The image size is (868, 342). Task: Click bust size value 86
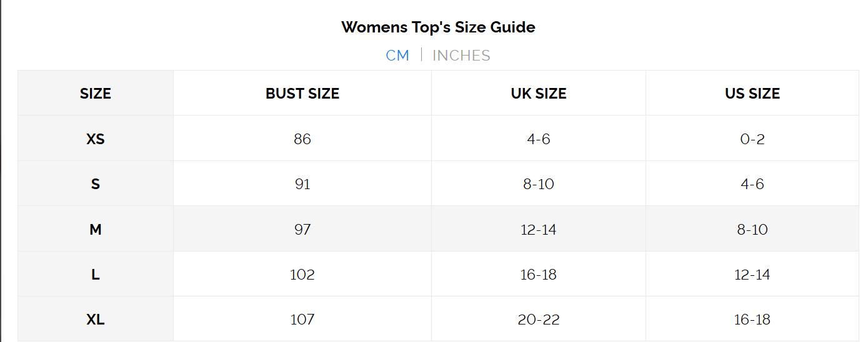(x=302, y=139)
